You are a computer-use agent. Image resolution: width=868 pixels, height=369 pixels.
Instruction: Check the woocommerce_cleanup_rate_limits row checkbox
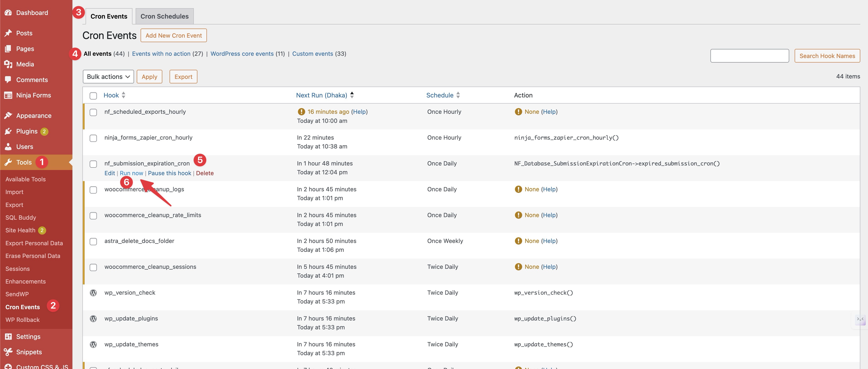pos(93,216)
